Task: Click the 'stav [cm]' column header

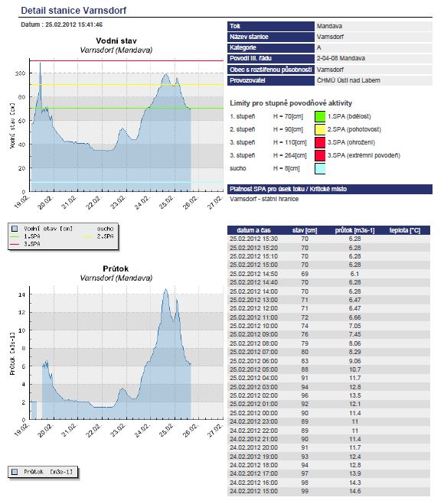Action: click(305, 230)
